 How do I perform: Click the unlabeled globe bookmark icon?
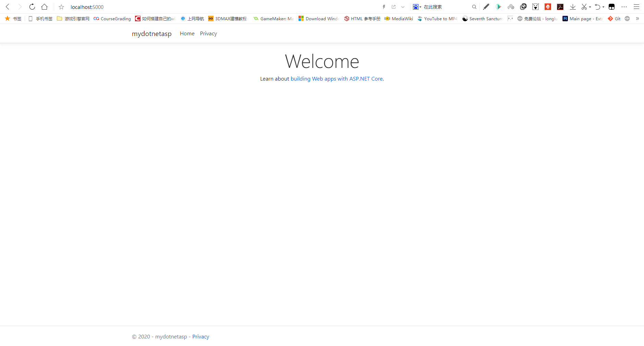(627, 19)
